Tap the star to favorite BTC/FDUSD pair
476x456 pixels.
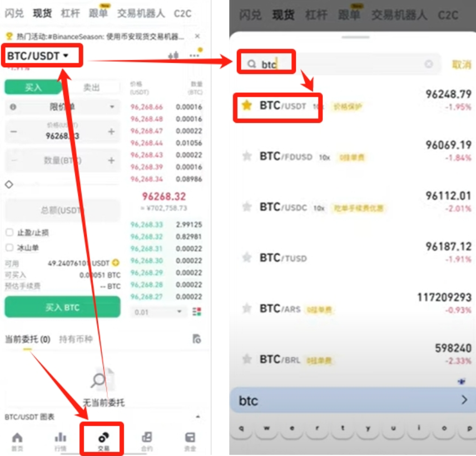[247, 157]
